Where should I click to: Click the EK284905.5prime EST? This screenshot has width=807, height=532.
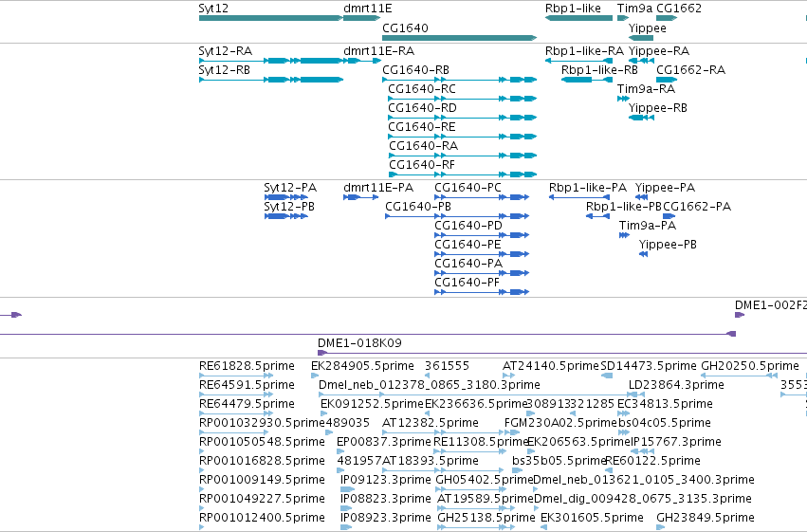tap(315, 376)
